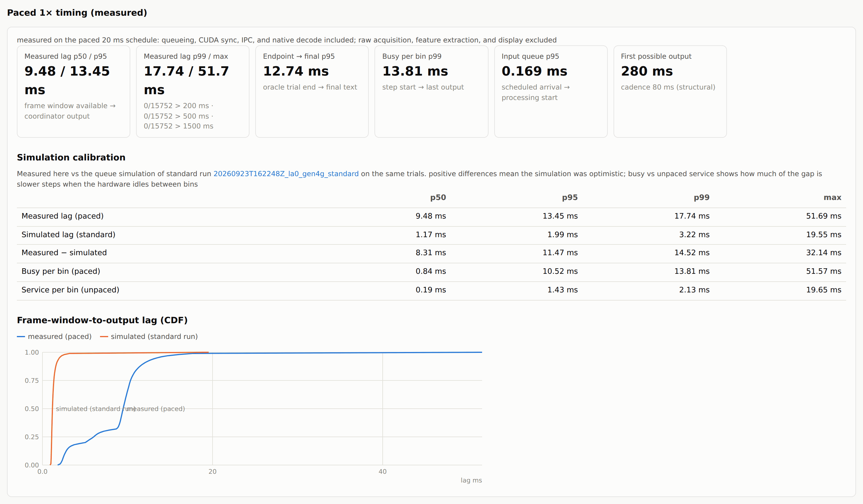Click the p50 column header
This screenshot has width=863, height=504.
click(x=438, y=198)
